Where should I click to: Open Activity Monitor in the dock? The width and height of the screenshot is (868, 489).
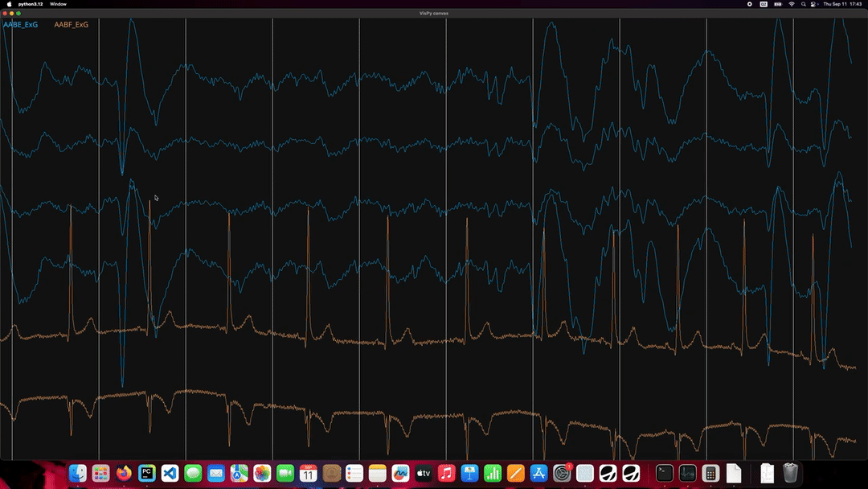[687, 474]
